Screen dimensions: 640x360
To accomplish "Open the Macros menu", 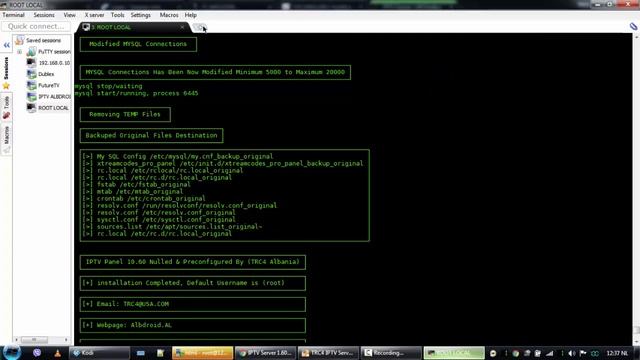I will [x=169, y=15].
